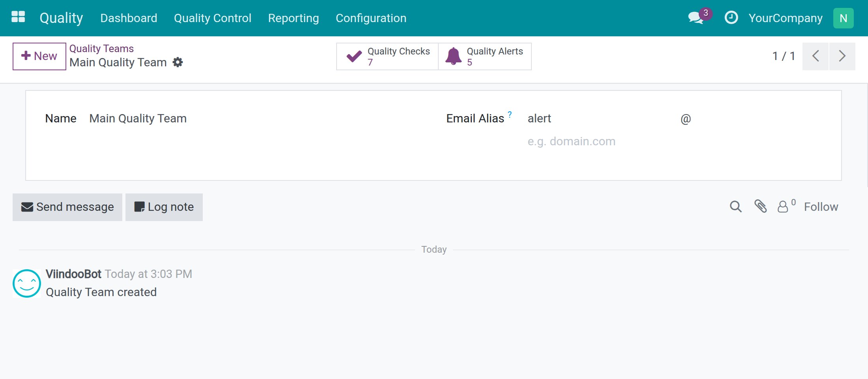Viewport: 868px width, 379px height.
Task: Open attachments paperclip icon
Action: [761, 206]
